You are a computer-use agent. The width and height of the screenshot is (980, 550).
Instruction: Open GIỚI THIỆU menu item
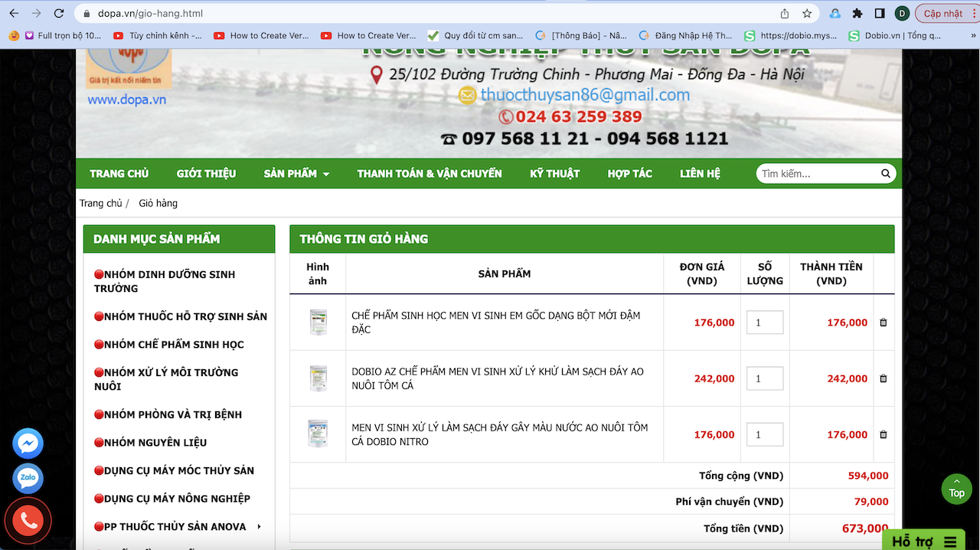point(206,174)
